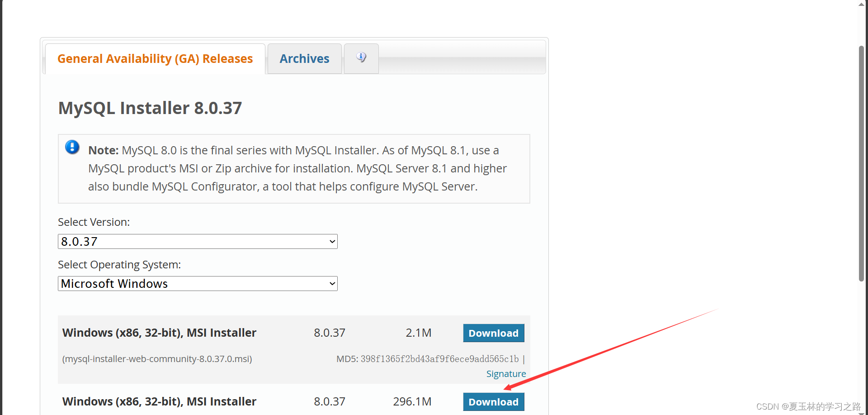The width and height of the screenshot is (868, 415).
Task: Click the filename mysql-installer-web-community-8.0.37.0.msi
Action: (x=157, y=359)
